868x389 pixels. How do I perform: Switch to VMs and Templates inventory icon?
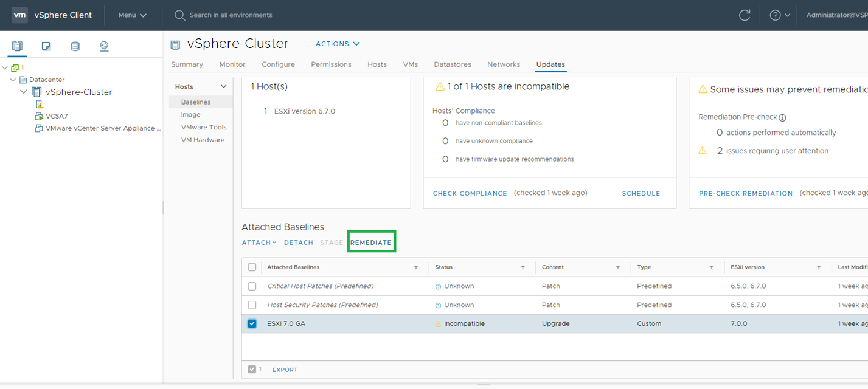[46, 46]
